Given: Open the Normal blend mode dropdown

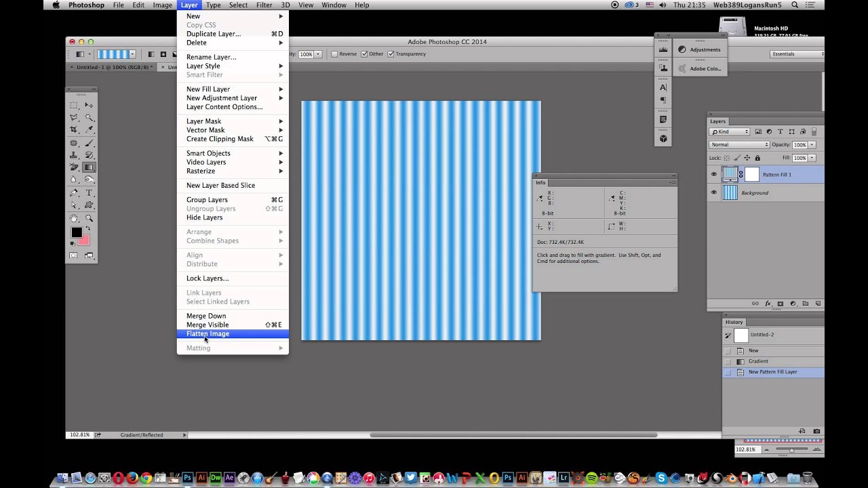Looking at the screenshot, I should 739,144.
